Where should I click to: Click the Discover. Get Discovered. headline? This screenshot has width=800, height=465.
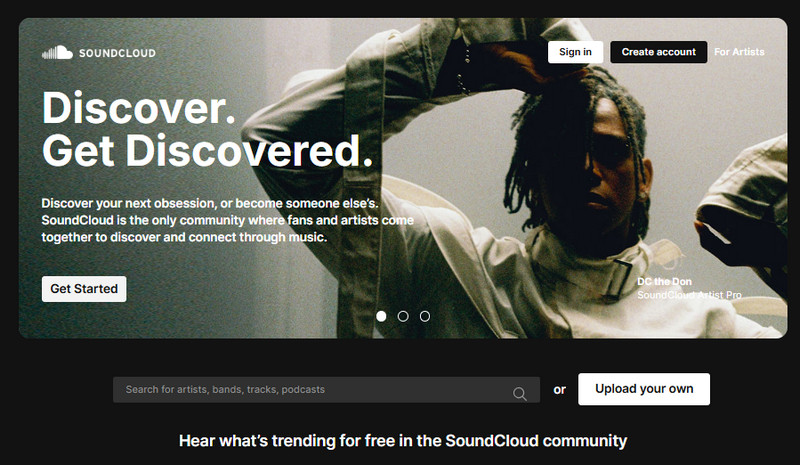[207, 129]
